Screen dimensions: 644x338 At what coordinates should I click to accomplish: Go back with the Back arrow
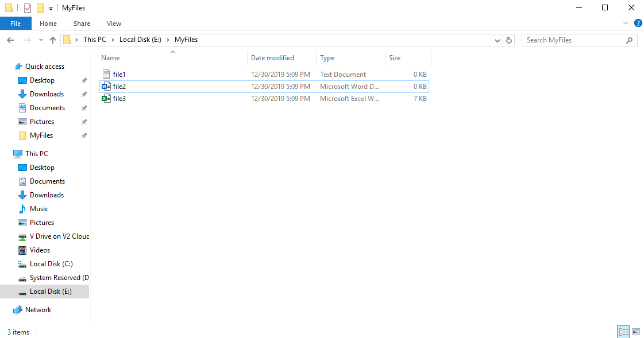point(11,40)
